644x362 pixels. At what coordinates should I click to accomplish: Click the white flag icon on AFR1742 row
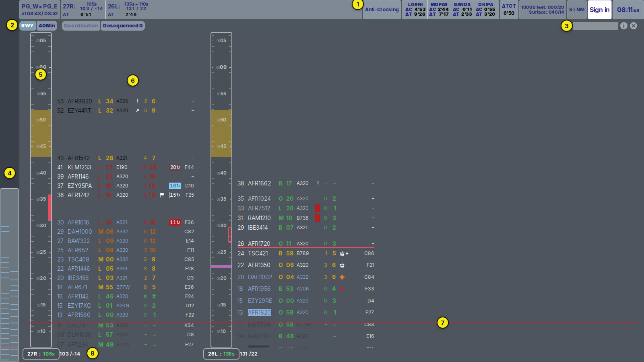(162, 195)
